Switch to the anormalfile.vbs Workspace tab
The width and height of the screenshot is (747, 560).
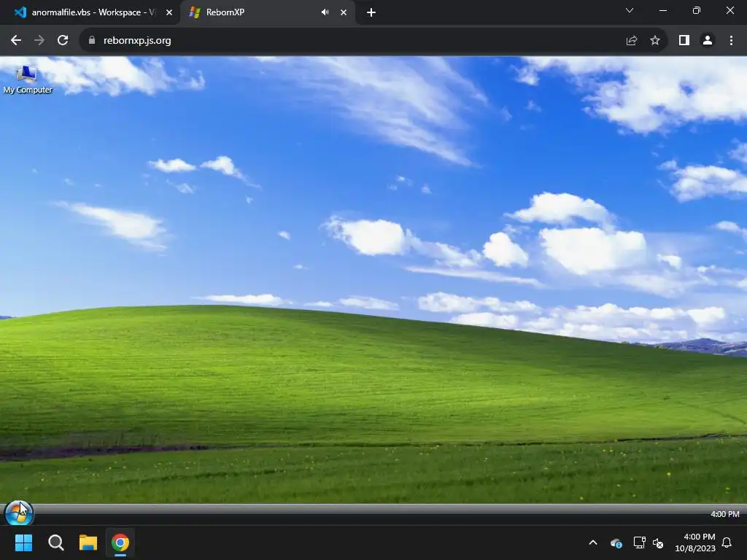tap(90, 12)
